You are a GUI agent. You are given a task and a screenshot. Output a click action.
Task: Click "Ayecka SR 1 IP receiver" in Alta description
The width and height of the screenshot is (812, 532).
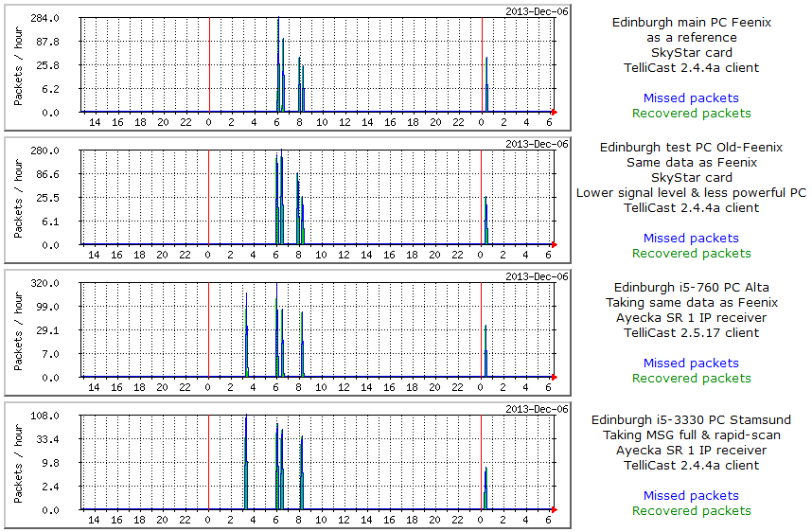pyautogui.click(x=692, y=317)
